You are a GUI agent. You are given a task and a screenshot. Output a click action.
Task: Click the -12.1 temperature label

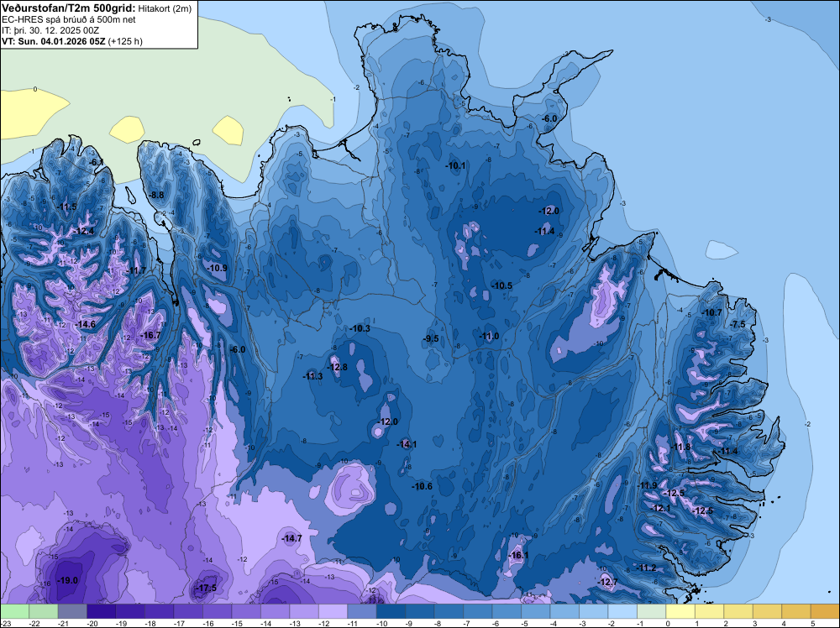click(x=661, y=509)
